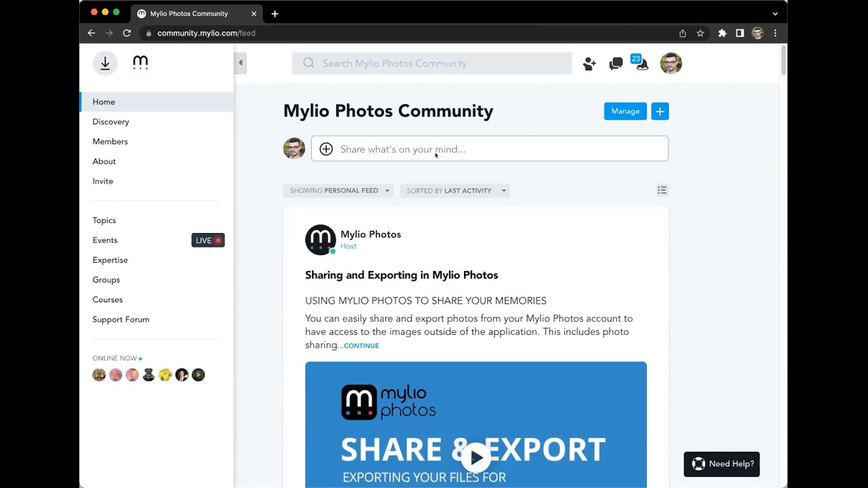Click CONTINUE to expand the post
Screen dimensions: 868x488
coord(361,346)
